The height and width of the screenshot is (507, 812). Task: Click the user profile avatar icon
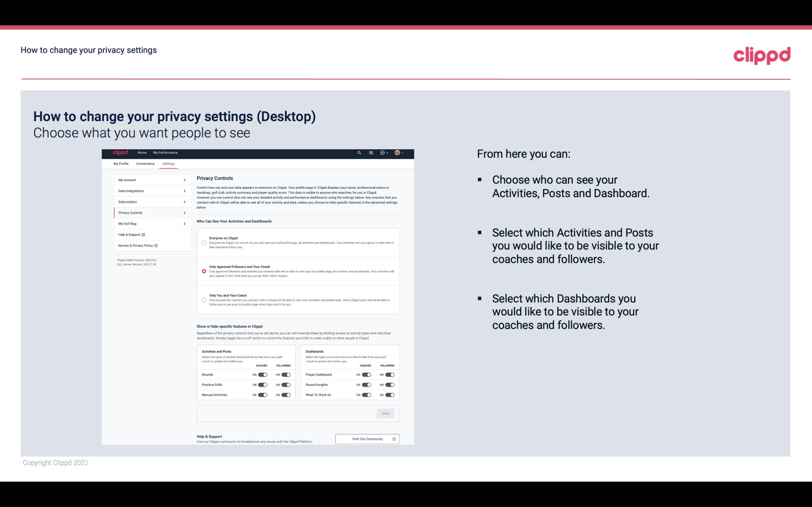point(398,153)
